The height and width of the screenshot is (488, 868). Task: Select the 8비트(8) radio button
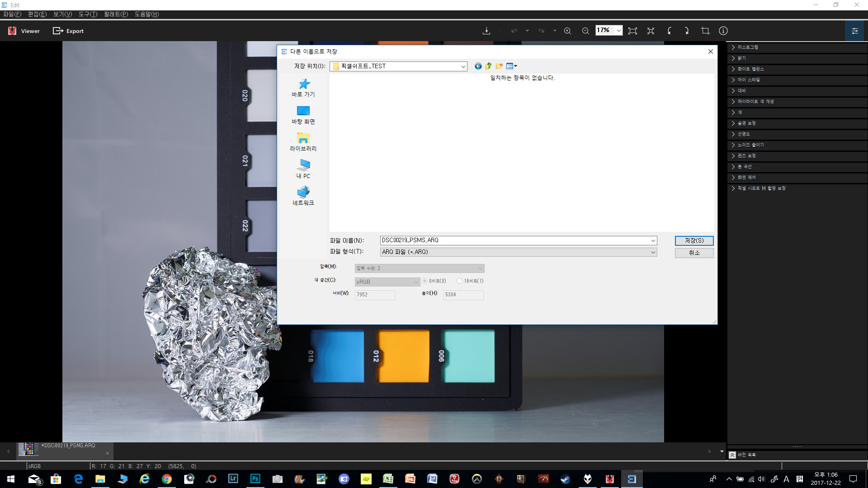[x=425, y=281]
